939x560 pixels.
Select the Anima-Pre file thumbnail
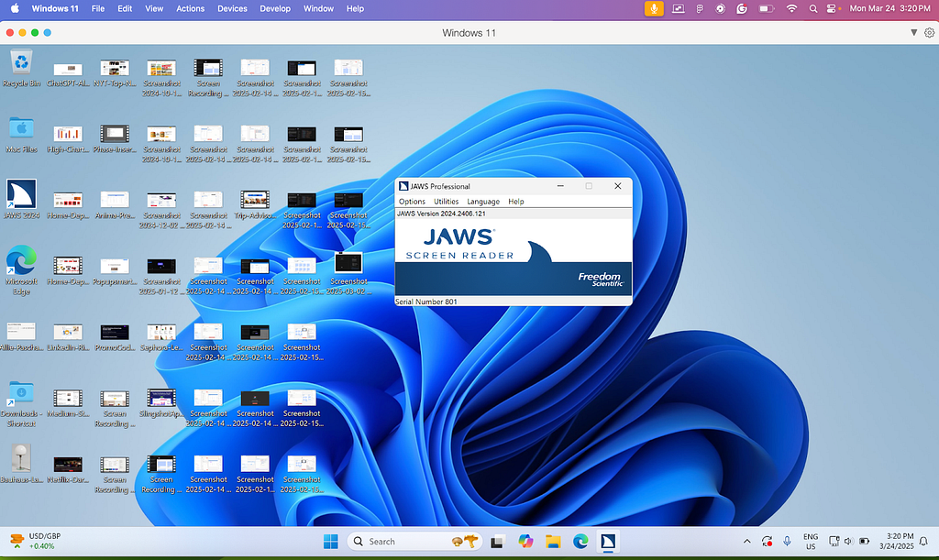coord(115,206)
